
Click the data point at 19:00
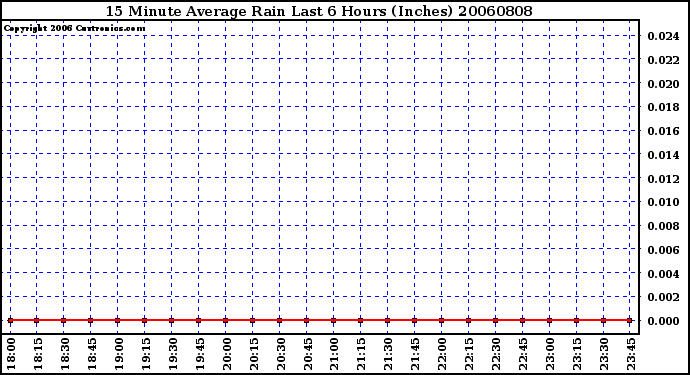tap(117, 320)
